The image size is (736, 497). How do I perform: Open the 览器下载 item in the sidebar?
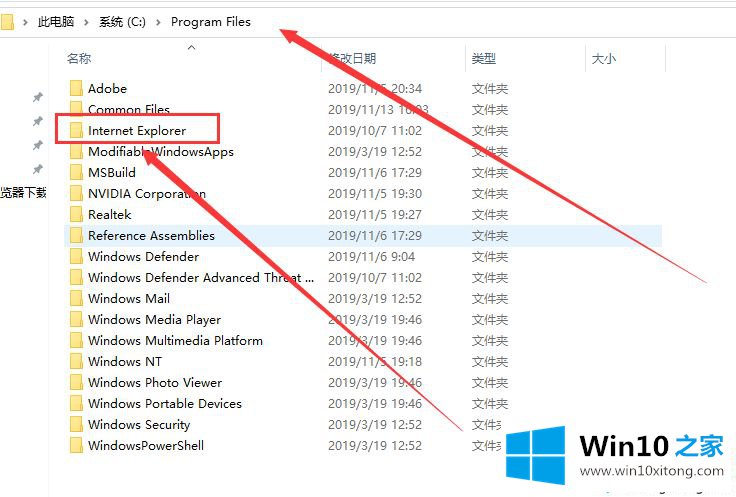point(23,192)
